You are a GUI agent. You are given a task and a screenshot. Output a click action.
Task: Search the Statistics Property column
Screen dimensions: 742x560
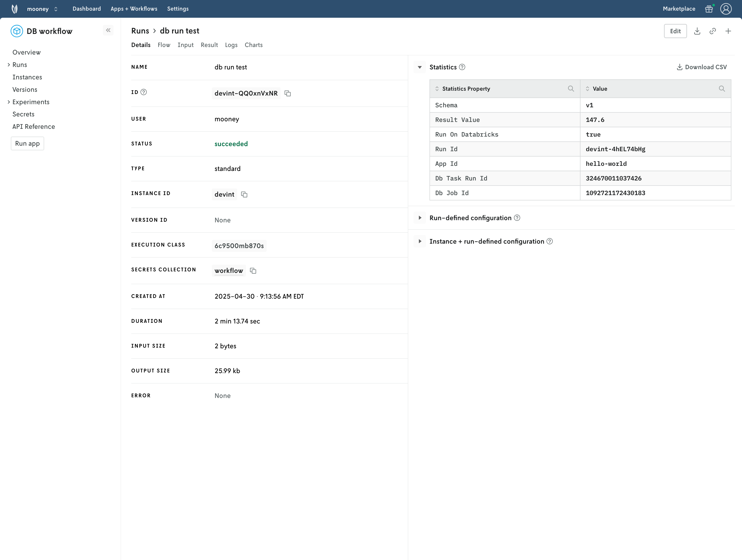click(x=571, y=89)
